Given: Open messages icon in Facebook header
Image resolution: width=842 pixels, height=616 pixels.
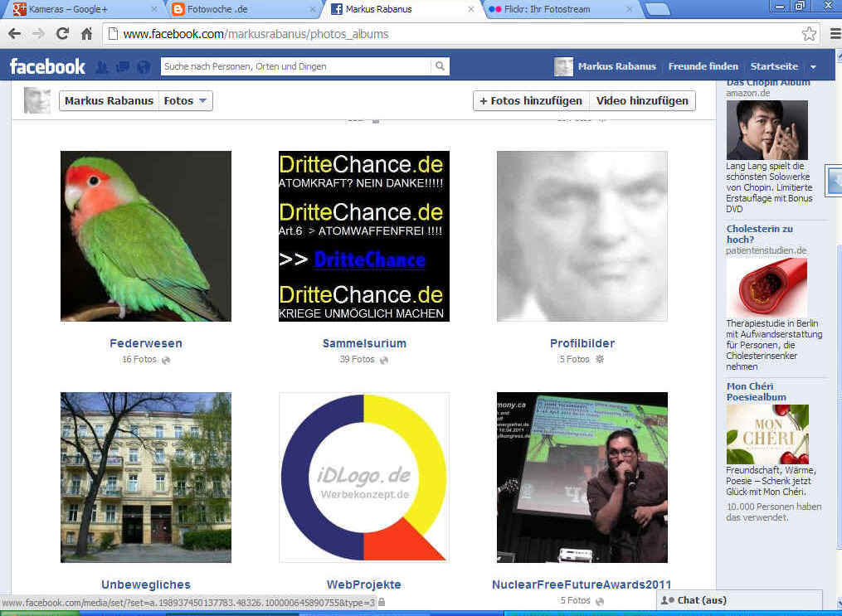Looking at the screenshot, I should tap(123, 67).
